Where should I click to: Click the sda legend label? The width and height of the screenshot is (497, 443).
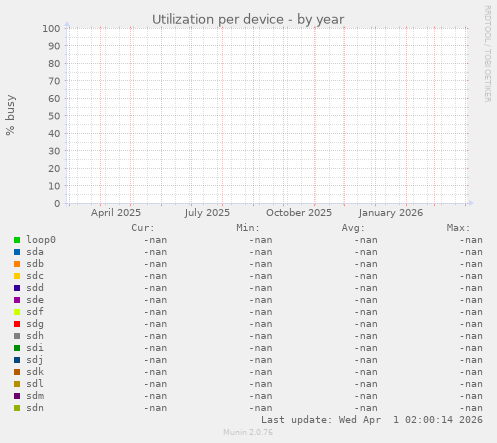tap(35, 252)
